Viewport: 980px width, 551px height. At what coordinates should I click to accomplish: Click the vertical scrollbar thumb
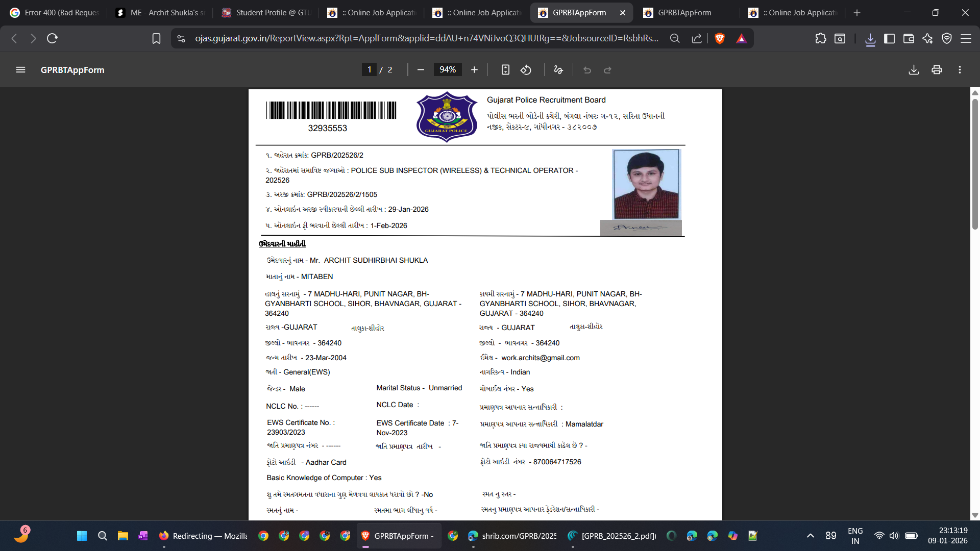(x=975, y=163)
